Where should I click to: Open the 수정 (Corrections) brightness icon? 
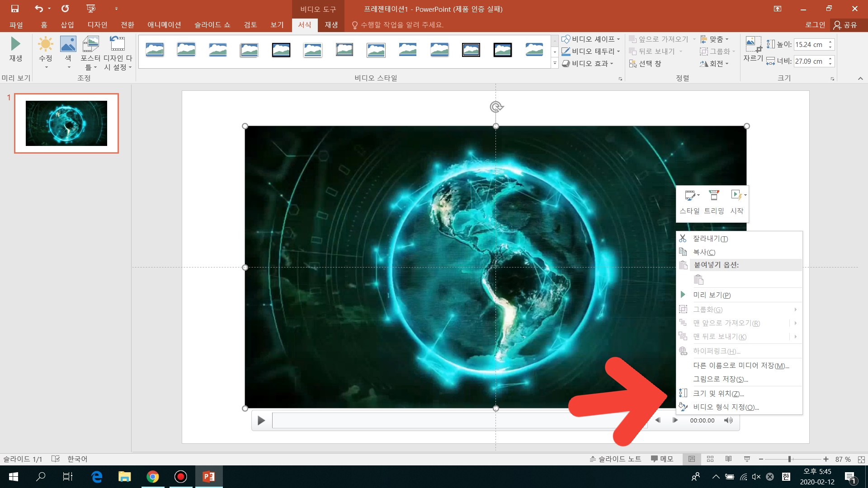tap(45, 44)
